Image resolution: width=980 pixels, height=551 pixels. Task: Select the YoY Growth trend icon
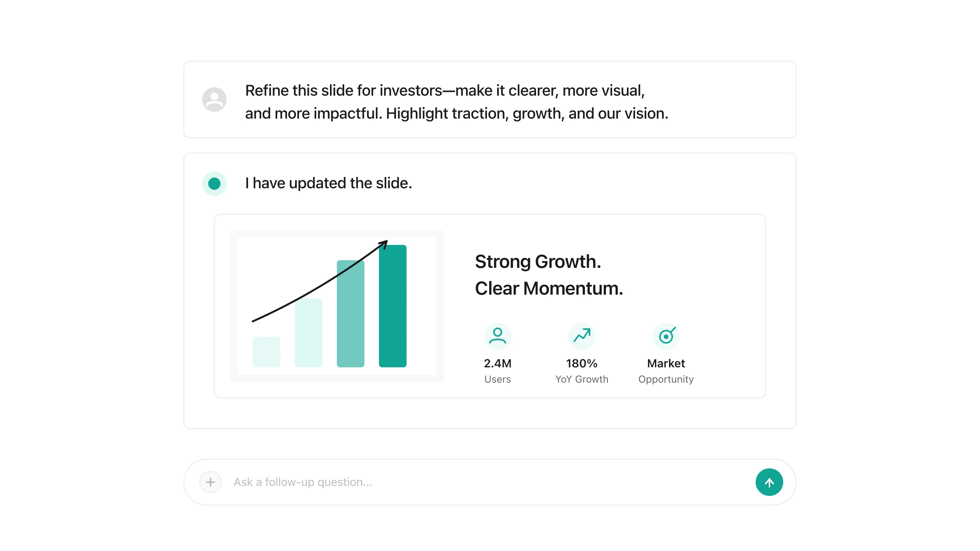(x=581, y=336)
